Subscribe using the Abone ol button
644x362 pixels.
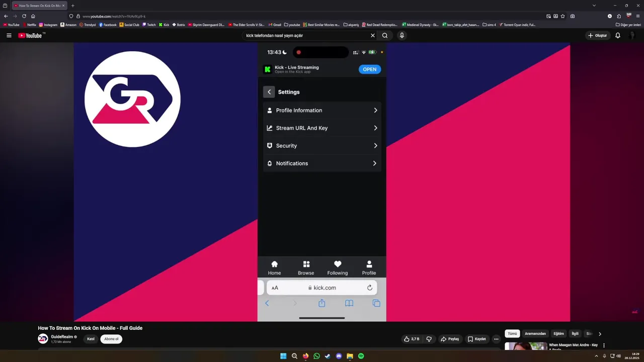click(x=111, y=339)
